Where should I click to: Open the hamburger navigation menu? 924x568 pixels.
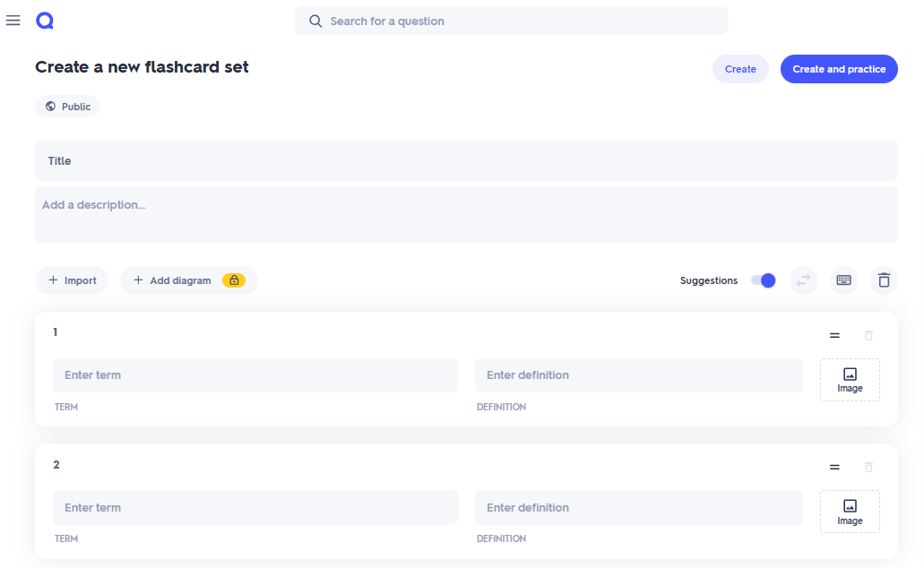(13, 21)
